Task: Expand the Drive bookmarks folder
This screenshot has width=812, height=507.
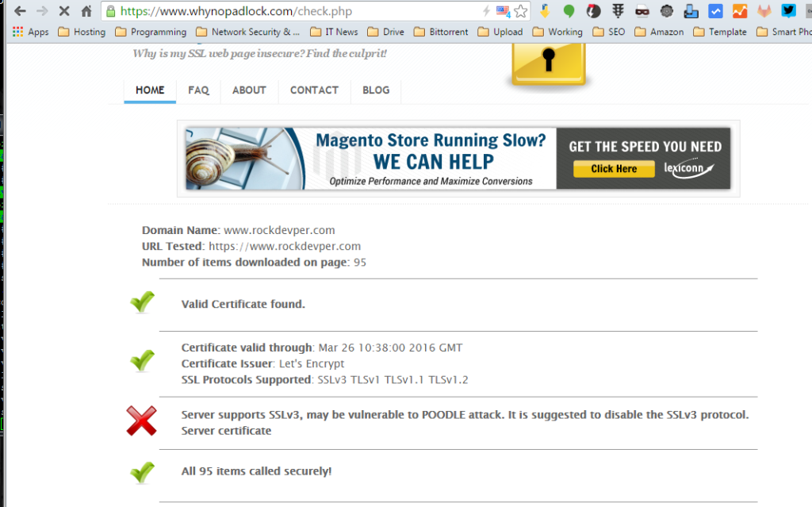Action: (x=386, y=33)
